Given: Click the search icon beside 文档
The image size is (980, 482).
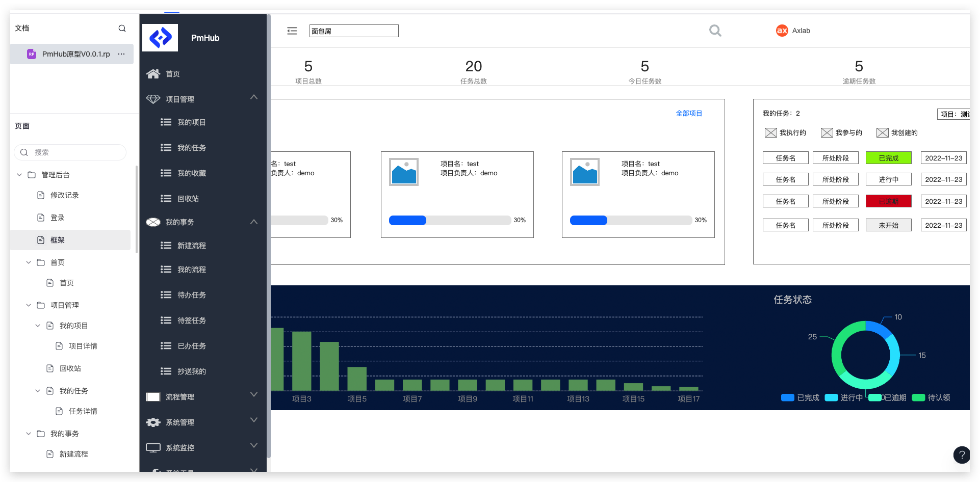Looking at the screenshot, I should pyautogui.click(x=122, y=29).
